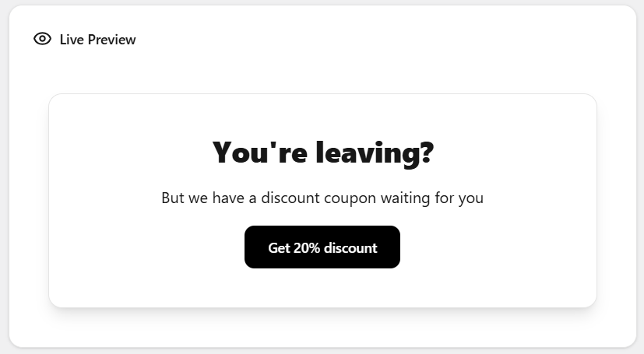Click the word "You're" in the heading

(261, 152)
